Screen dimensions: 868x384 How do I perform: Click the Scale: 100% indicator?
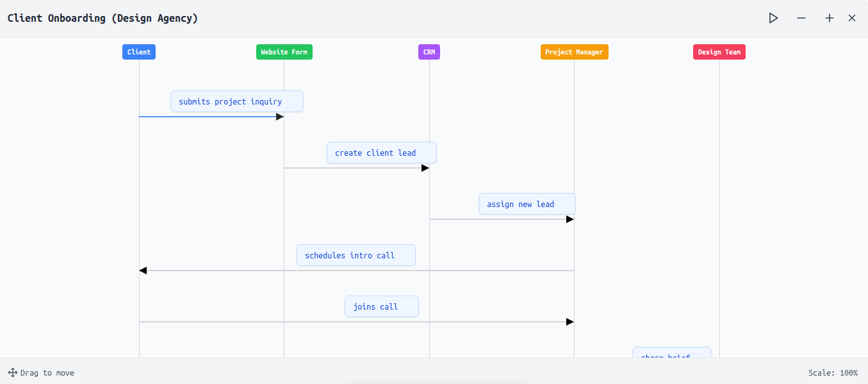(x=832, y=372)
